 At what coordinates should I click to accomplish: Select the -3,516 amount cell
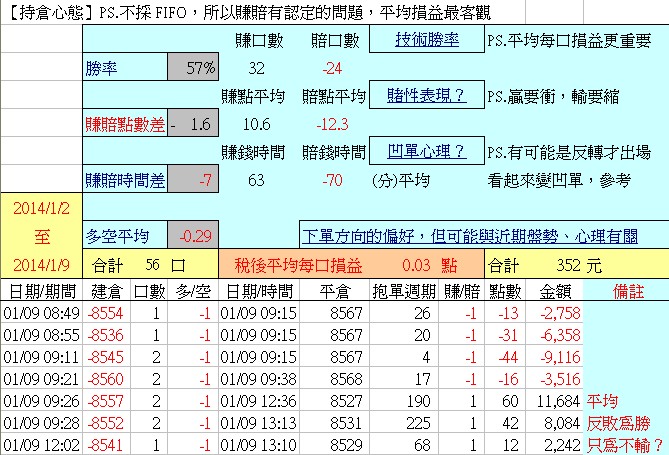555,379
